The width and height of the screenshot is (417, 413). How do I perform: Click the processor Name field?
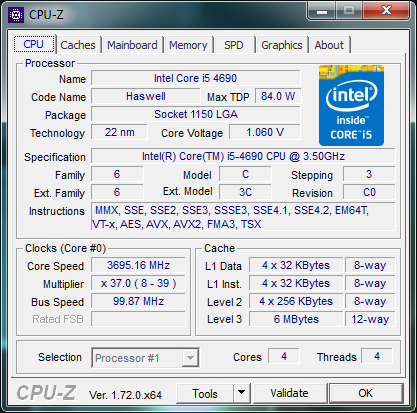tap(196, 78)
